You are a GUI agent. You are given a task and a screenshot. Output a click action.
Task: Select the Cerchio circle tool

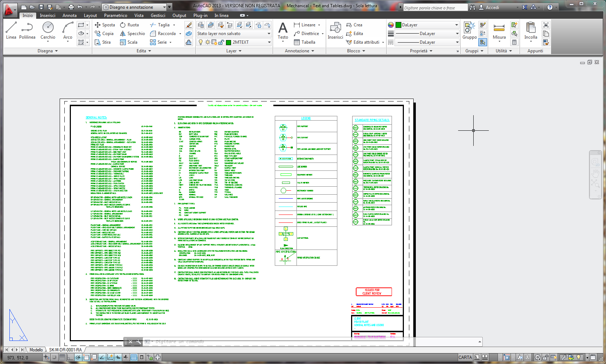click(48, 30)
